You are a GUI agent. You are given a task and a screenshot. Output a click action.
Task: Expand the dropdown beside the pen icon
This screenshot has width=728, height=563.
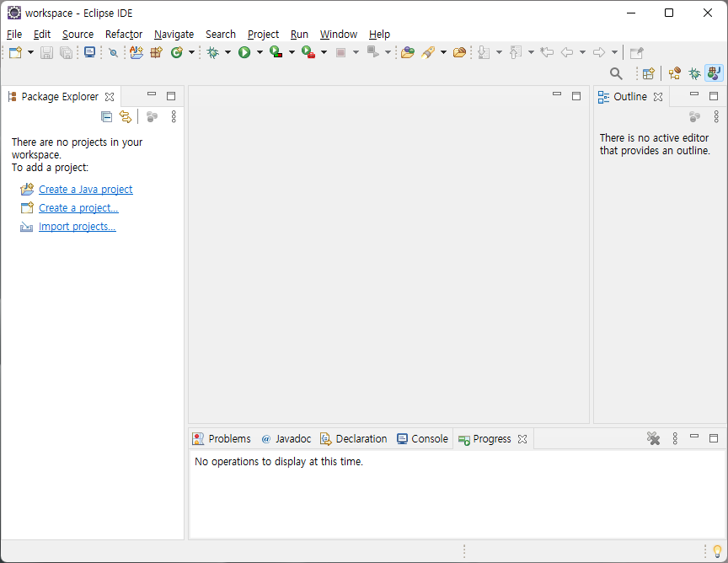(443, 52)
